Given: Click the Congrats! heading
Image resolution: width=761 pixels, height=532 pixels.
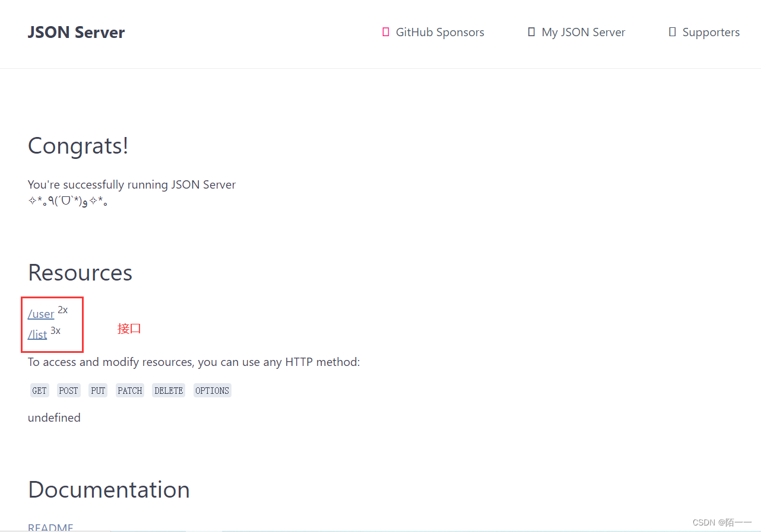Looking at the screenshot, I should [x=78, y=146].
